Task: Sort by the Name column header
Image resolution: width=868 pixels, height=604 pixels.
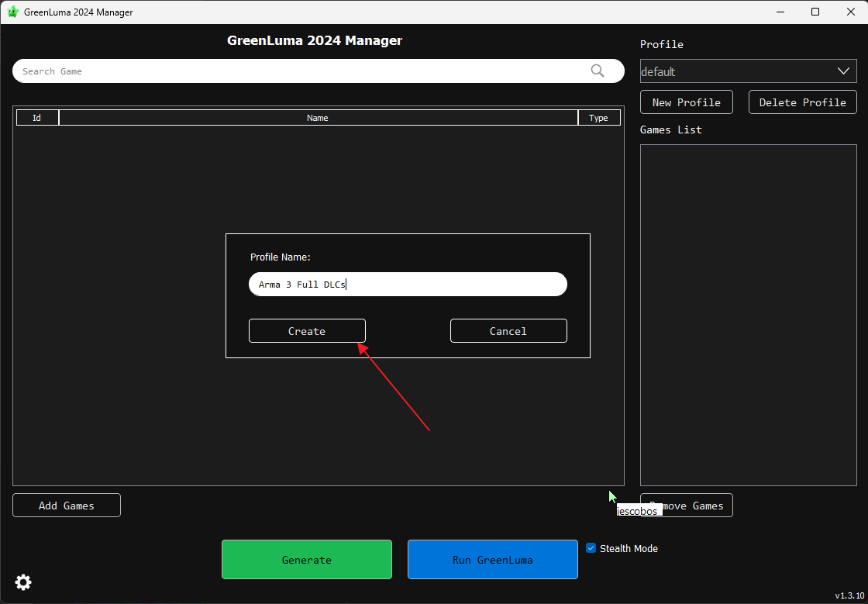Action: (318, 118)
